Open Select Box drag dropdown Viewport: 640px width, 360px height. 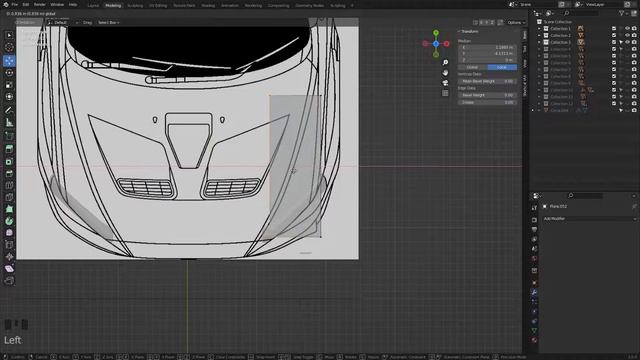108,22
